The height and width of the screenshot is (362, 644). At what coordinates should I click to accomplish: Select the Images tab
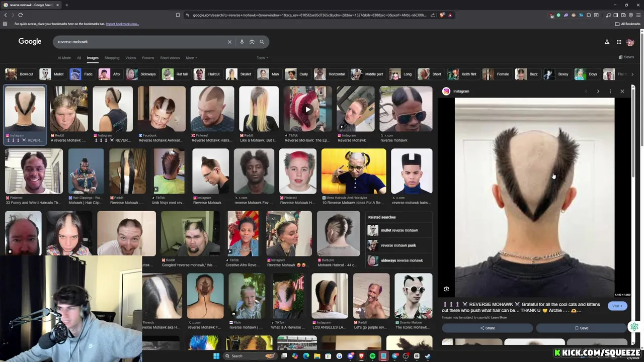point(93,58)
